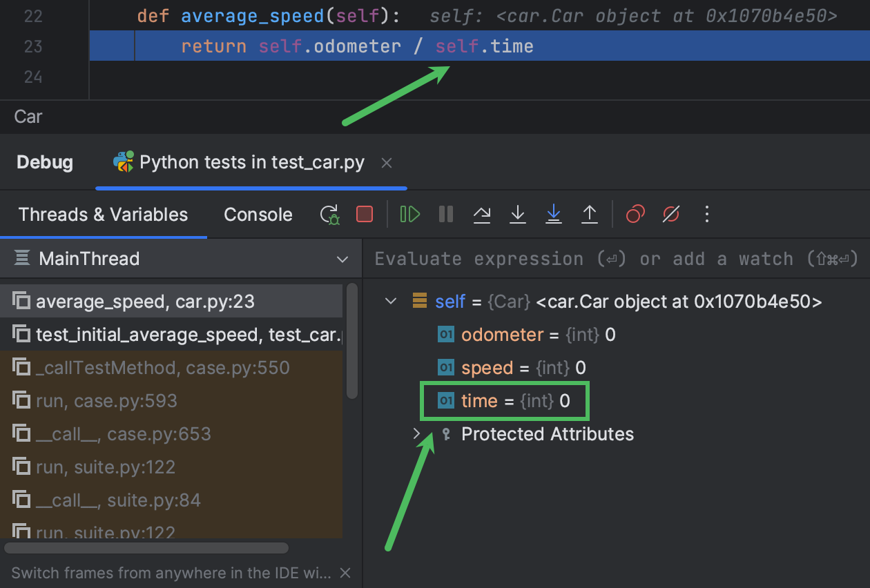Step out of the current method
The height and width of the screenshot is (588, 870).
[589, 214]
